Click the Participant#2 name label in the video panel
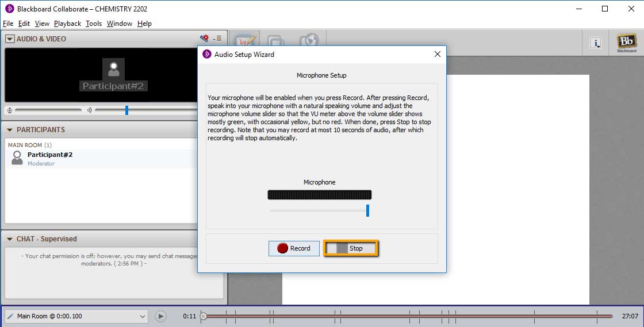Image resolution: width=644 pixels, height=327 pixels. pyautogui.click(x=113, y=86)
